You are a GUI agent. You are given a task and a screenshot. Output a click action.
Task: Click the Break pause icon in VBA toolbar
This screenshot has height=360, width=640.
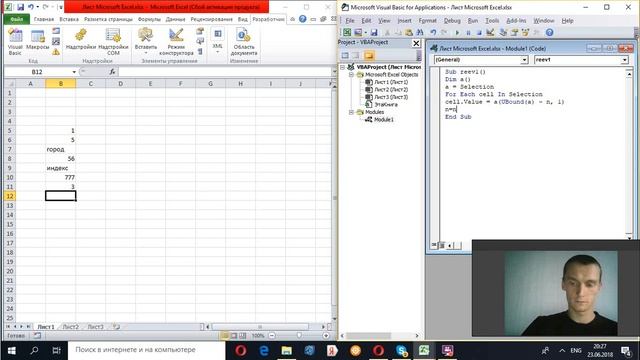(468, 32)
